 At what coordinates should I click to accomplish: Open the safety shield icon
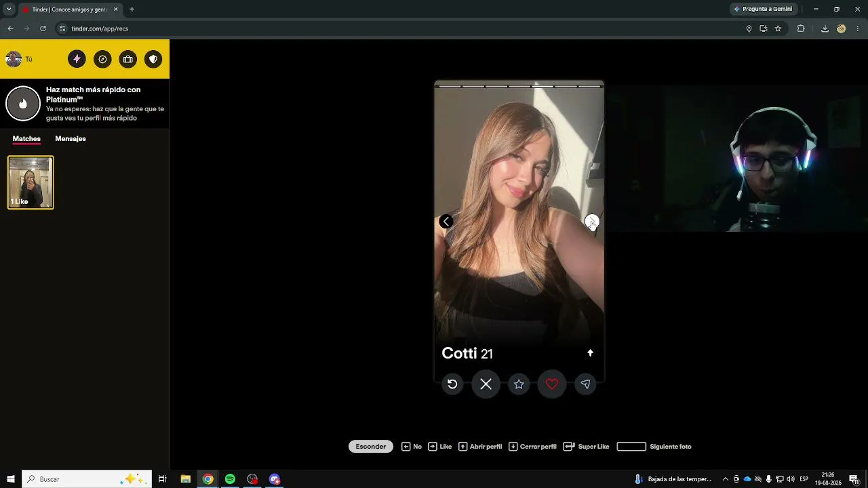click(x=153, y=59)
